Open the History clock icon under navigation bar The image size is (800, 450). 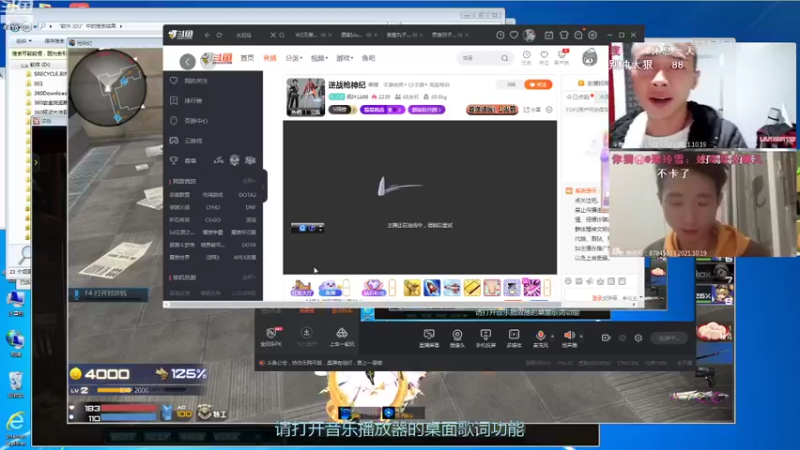pos(527,55)
